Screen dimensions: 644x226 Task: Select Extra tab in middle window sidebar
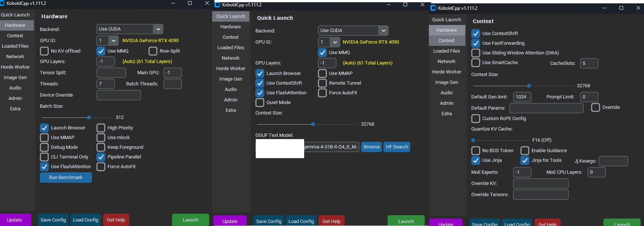pos(231,110)
